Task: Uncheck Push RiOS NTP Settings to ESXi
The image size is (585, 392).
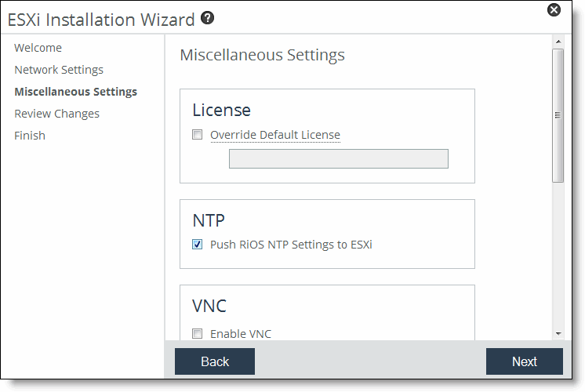Action: 198,245
